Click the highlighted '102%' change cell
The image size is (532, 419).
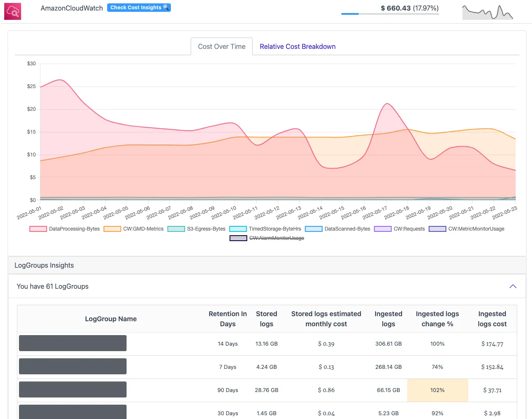tap(437, 390)
